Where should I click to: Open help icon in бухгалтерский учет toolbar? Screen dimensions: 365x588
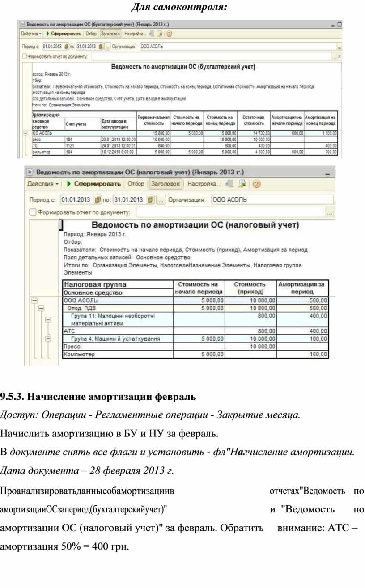pyautogui.click(x=170, y=34)
